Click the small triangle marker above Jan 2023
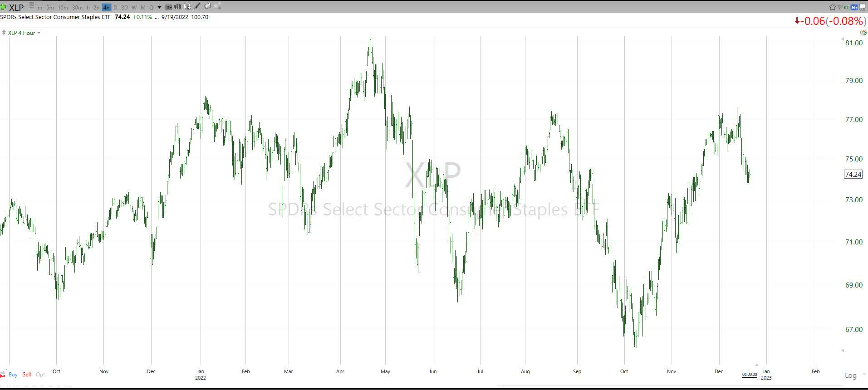Image resolution: width=868 pixels, height=390 pixels. coord(756,365)
